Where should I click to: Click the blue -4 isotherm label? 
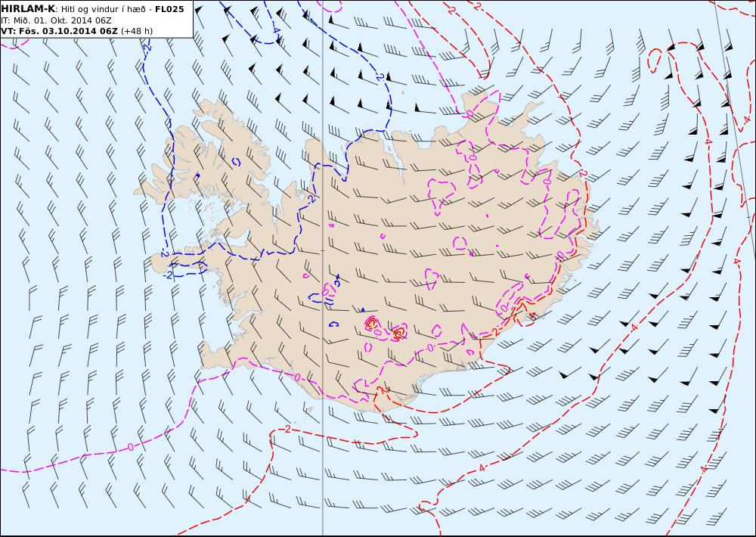[x=275, y=29]
